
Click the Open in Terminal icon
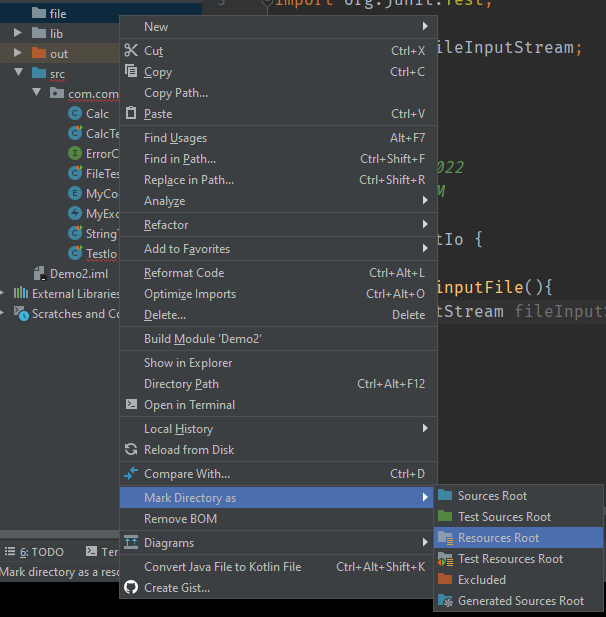[x=131, y=404]
